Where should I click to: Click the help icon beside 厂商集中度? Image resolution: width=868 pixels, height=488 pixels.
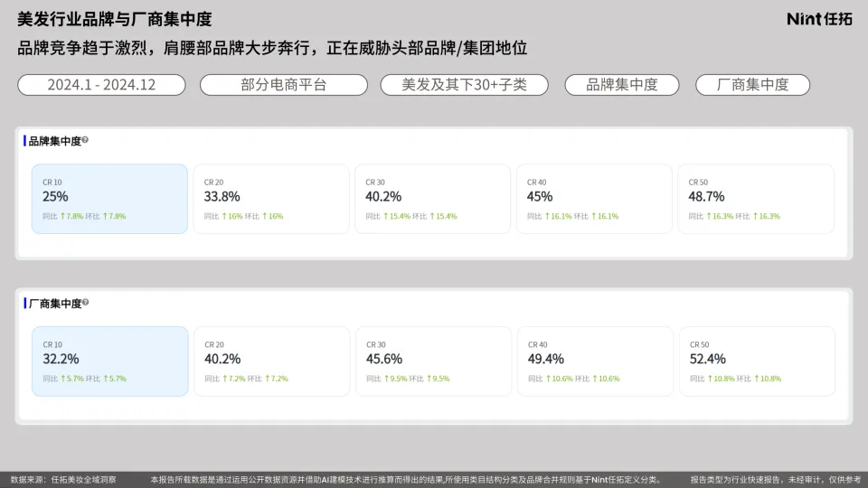click(85, 303)
